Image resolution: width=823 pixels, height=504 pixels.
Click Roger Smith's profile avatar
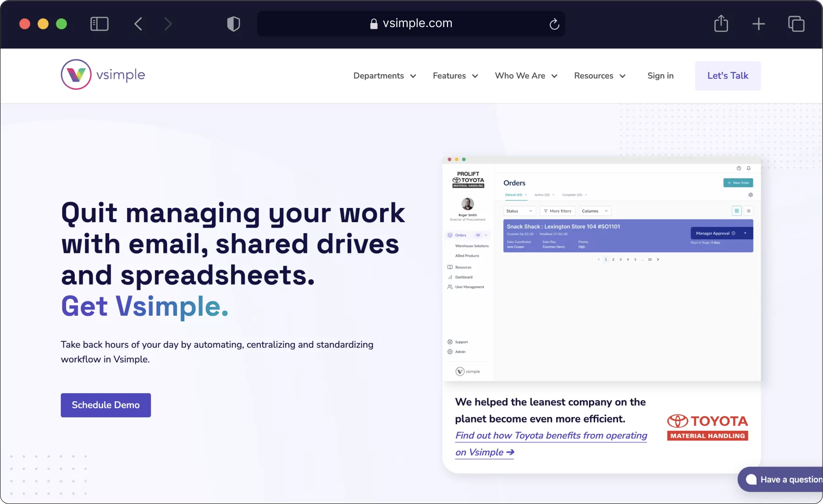pyautogui.click(x=468, y=204)
